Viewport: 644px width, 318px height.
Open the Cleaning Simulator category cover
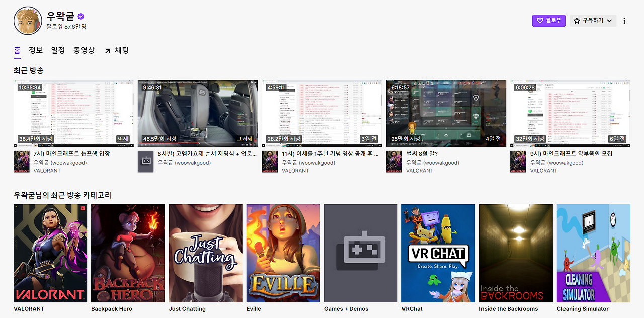click(x=594, y=253)
